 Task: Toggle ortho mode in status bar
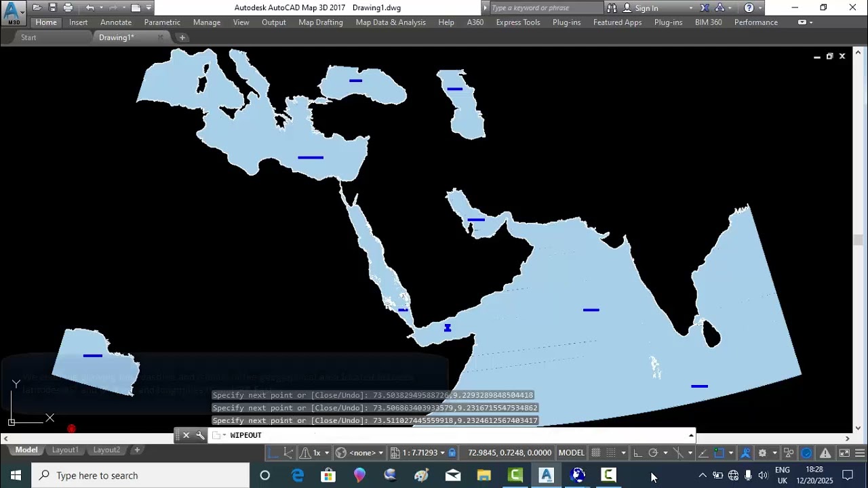coord(637,453)
